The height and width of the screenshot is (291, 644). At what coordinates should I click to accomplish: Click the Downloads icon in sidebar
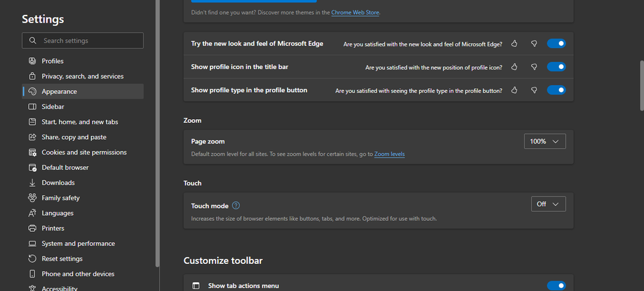pos(32,183)
